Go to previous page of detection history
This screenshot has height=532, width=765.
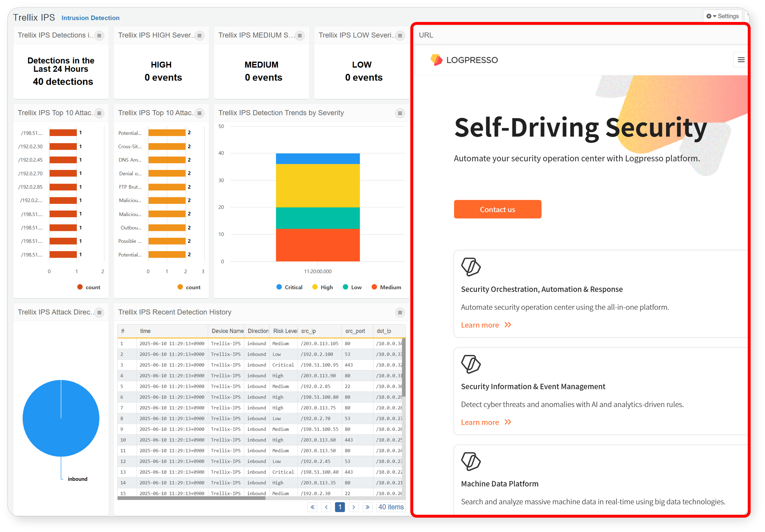pyautogui.click(x=326, y=507)
